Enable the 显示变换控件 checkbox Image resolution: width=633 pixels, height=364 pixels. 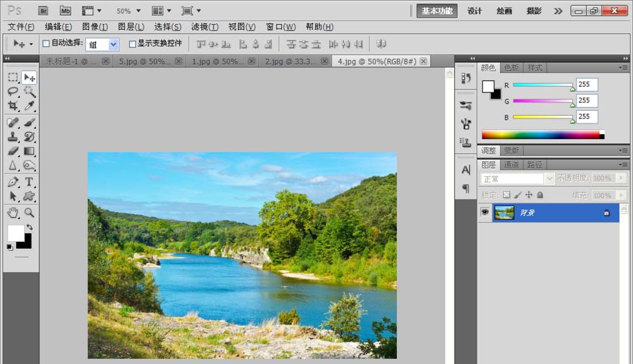point(132,44)
